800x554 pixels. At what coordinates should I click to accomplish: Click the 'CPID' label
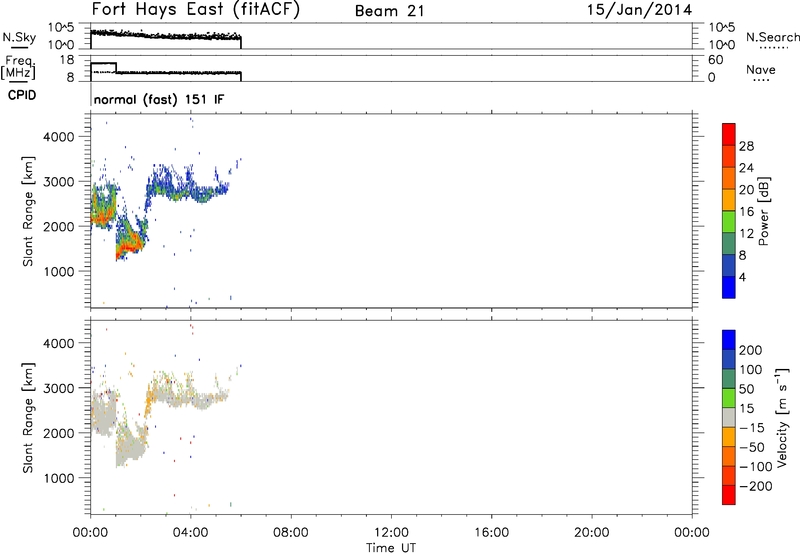pyautogui.click(x=22, y=95)
